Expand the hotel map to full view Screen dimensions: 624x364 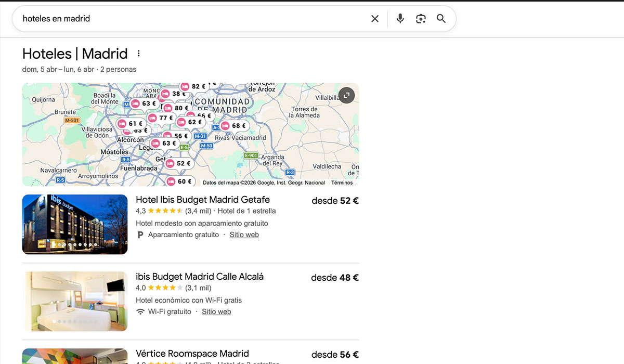pos(346,95)
